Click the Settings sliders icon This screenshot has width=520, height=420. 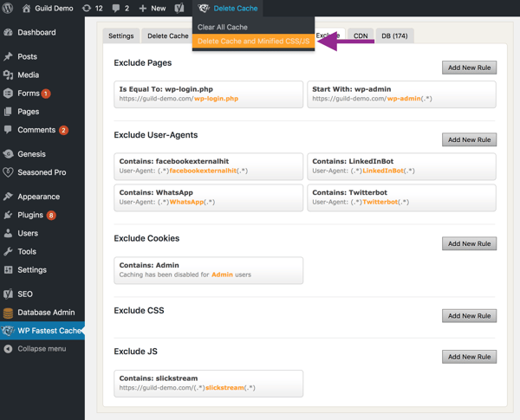pyautogui.click(x=8, y=269)
